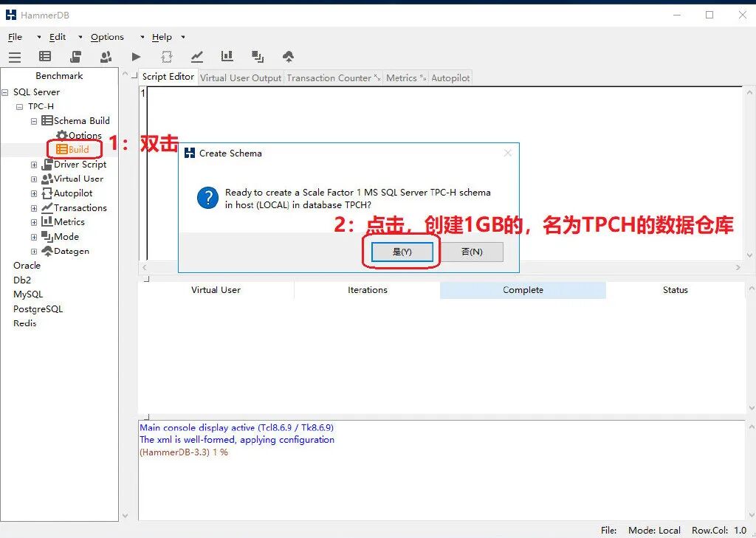
Task: Click the Datagen cloud toolbar icon
Action: (x=289, y=57)
